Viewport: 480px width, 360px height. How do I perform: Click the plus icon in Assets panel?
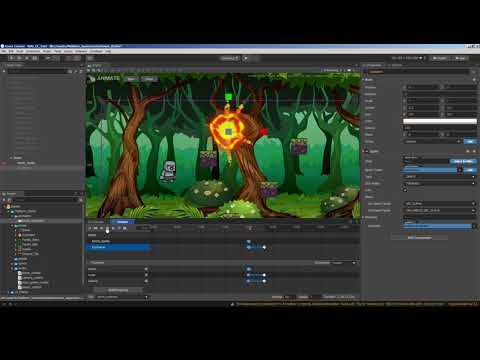(4, 200)
